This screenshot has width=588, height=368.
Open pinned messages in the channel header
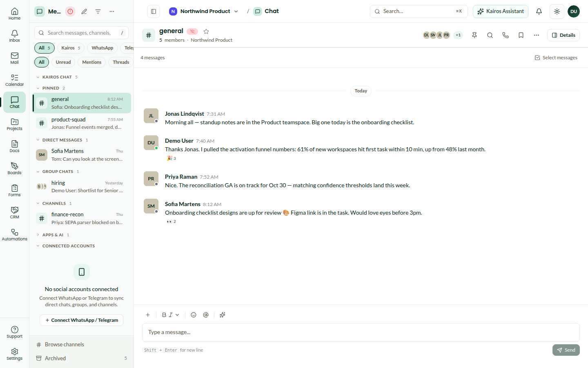474,35
